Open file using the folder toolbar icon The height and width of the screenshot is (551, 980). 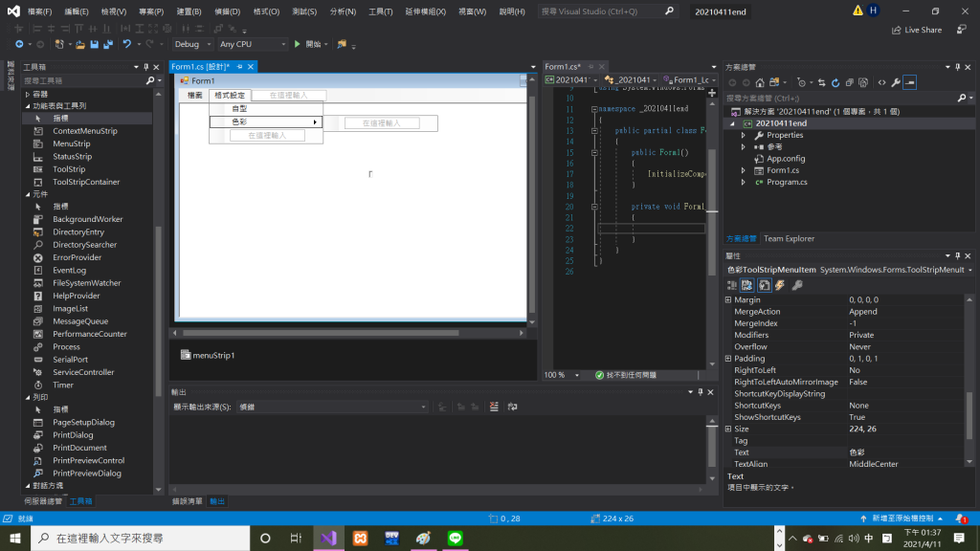click(x=80, y=44)
